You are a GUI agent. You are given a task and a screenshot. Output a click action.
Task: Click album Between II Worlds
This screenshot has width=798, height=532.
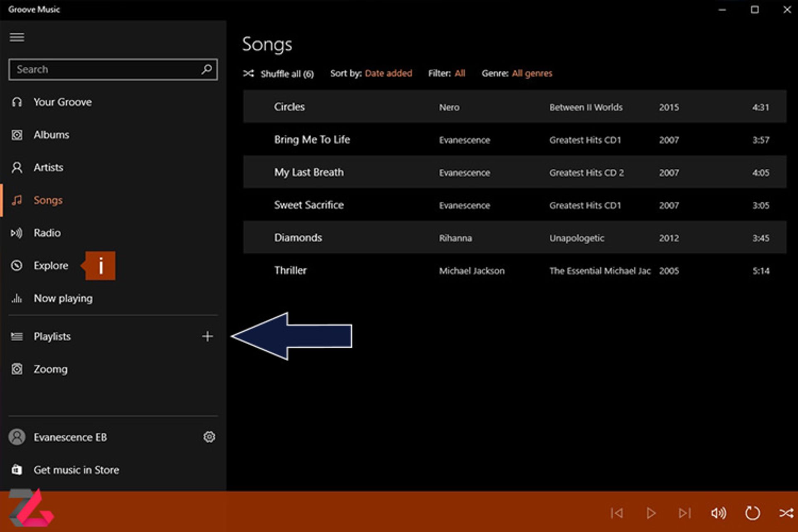click(586, 107)
